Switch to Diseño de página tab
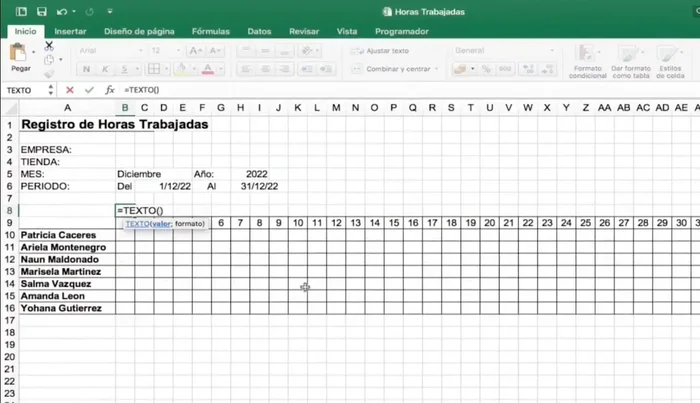This screenshot has width=700, height=403. coord(139,31)
